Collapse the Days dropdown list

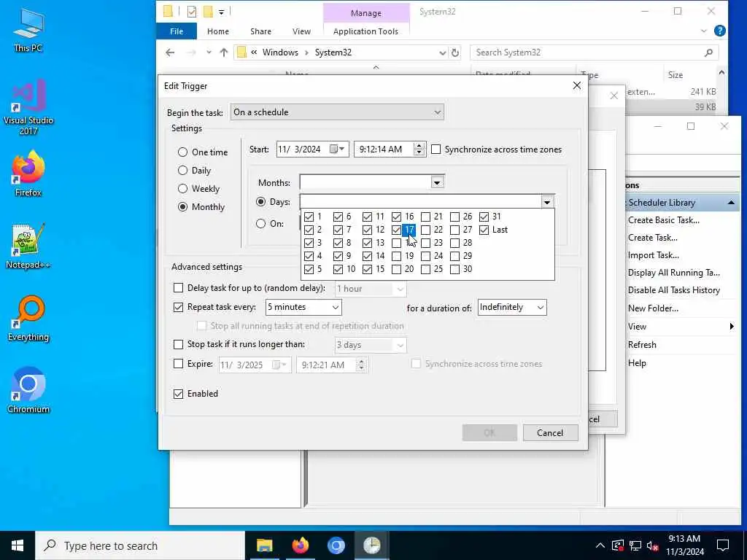(x=547, y=202)
